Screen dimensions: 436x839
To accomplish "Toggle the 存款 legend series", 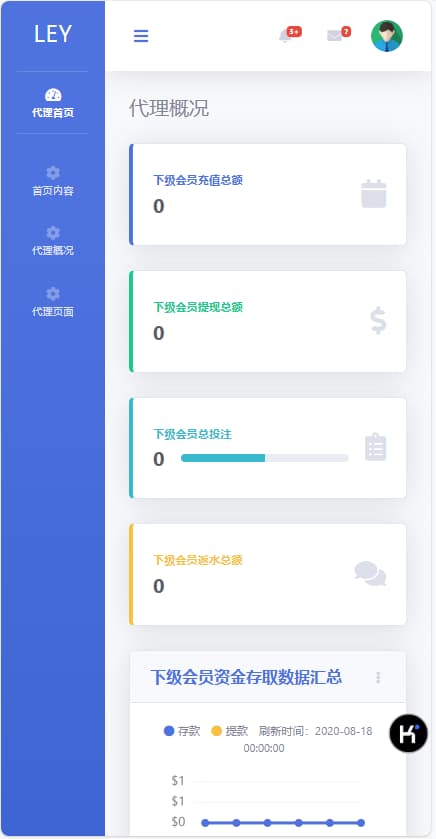I will click(182, 731).
